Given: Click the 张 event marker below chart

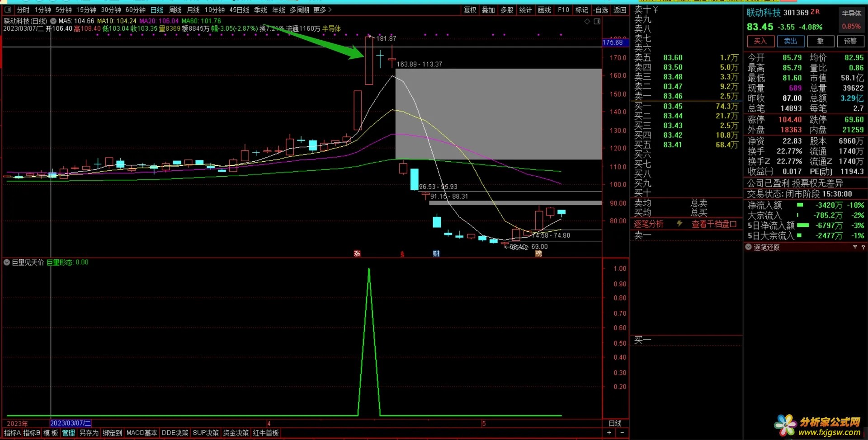Looking at the screenshot, I should coord(357,253).
